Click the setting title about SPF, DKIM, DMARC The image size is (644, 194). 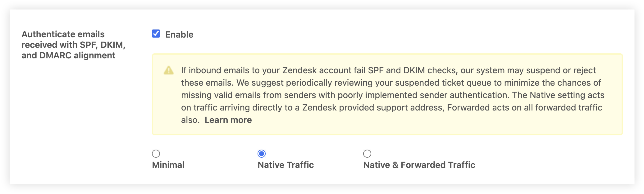(74, 45)
